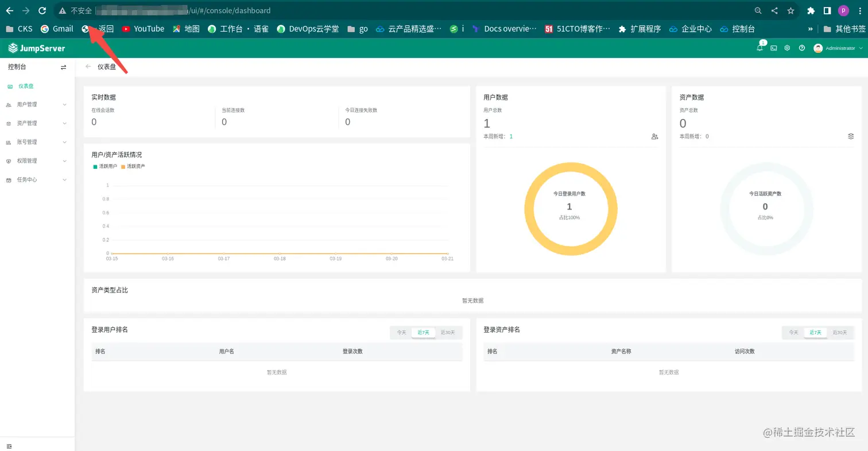Click the share icon in address bar

pos(774,10)
